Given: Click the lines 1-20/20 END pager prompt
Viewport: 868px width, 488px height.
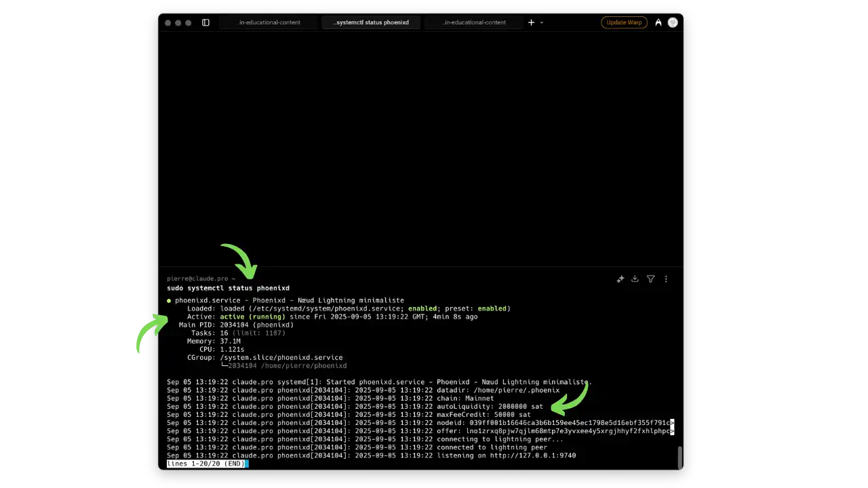Looking at the screenshot, I should tap(203, 464).
